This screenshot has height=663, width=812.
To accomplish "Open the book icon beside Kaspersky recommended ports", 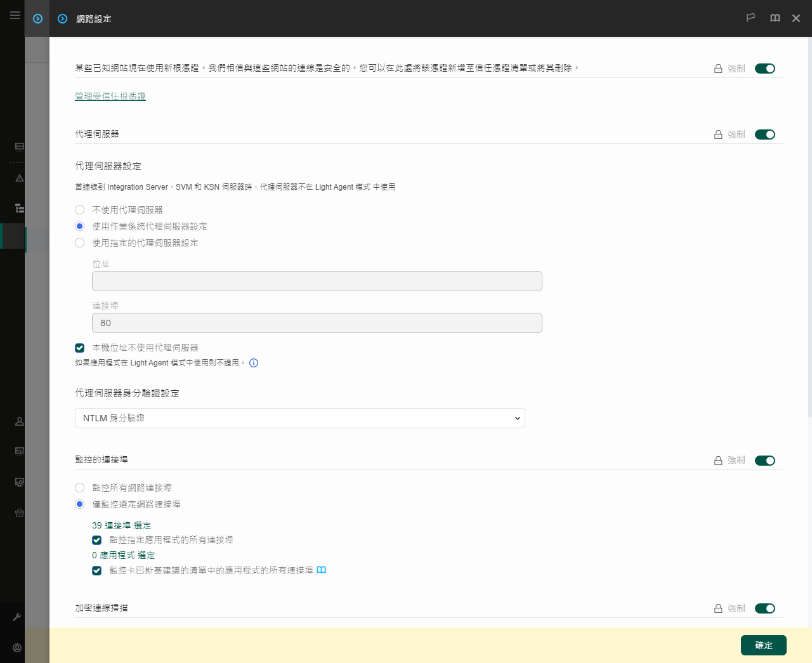I will 321,570.
